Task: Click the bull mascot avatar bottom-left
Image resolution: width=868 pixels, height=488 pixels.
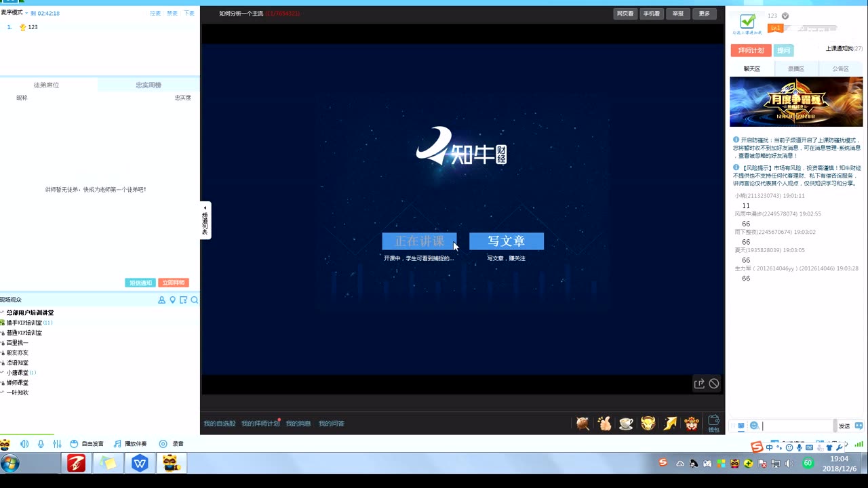Action: pos(5,445)
